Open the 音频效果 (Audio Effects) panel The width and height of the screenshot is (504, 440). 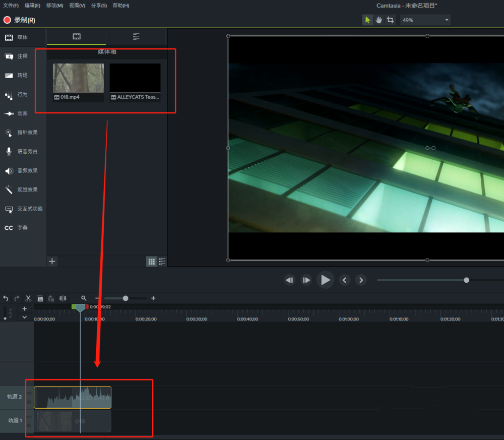23,170
